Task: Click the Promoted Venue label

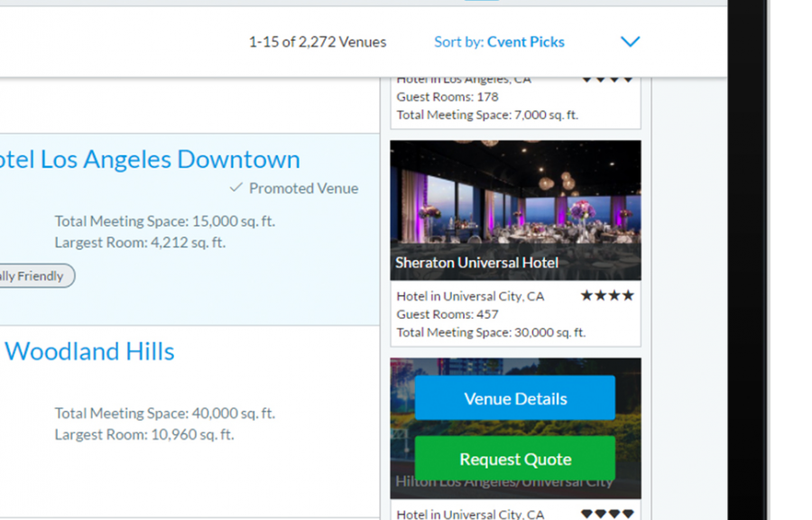Action: 303,188
